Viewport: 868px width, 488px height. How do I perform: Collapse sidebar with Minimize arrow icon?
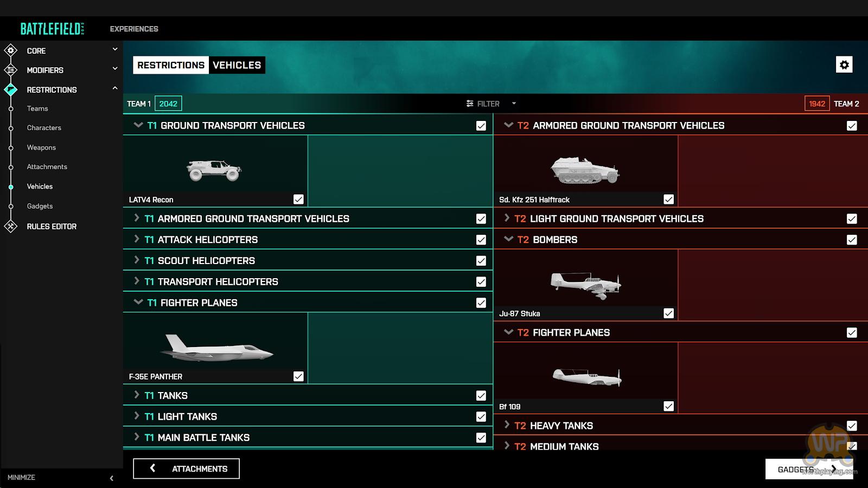111,478
